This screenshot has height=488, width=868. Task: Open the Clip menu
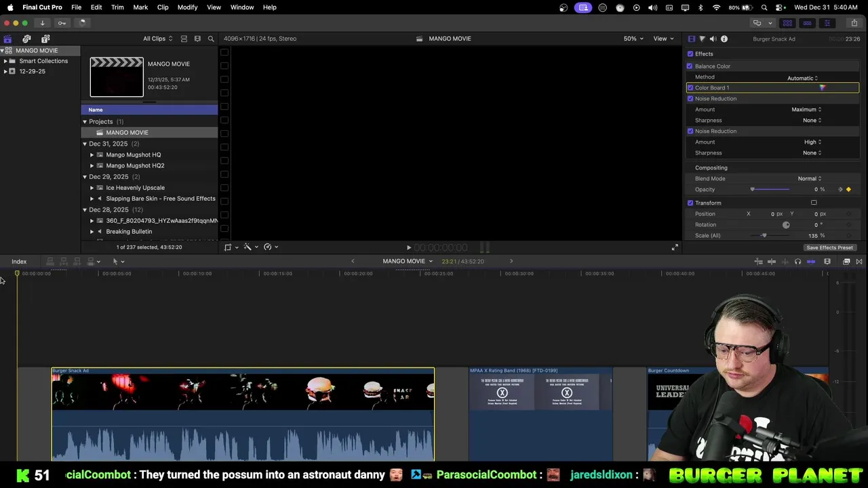163,7
